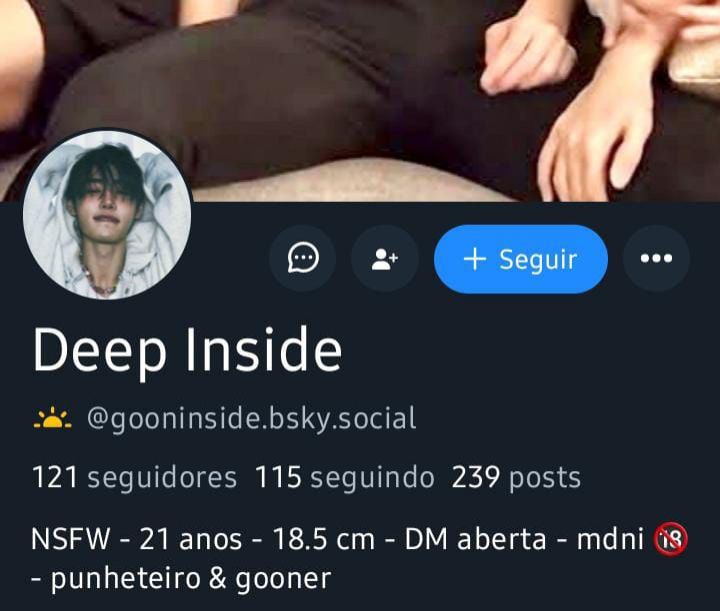Click the 'mdni' text in bio
Image resolution: width=720 pixels, height=611 pixels.
pyautogui.click(x=610, y=539)
